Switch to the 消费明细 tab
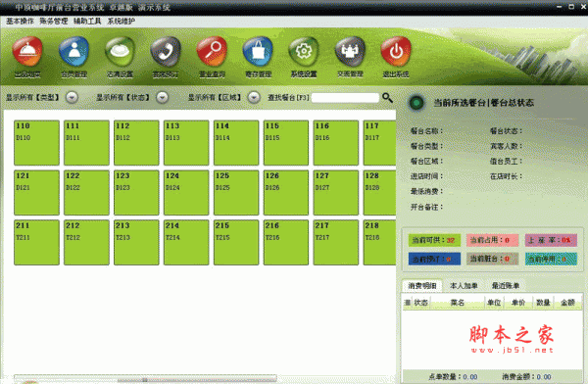588x384 pixels. [421, 286]
